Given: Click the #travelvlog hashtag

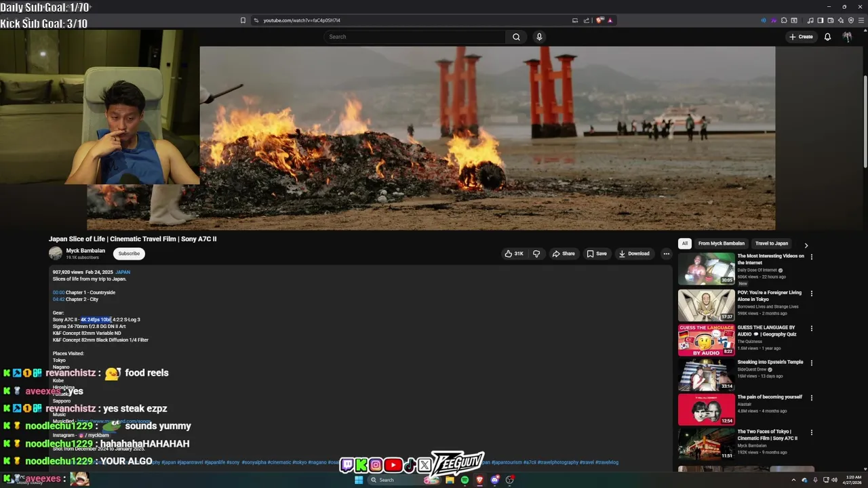Looking at the screenshot, I should tap(607, 462).
